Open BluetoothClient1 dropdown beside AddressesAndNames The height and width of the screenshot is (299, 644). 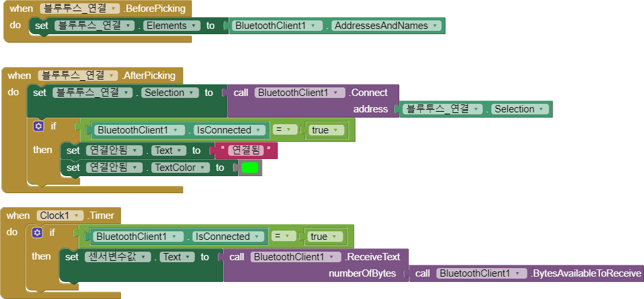click(277, 26)
